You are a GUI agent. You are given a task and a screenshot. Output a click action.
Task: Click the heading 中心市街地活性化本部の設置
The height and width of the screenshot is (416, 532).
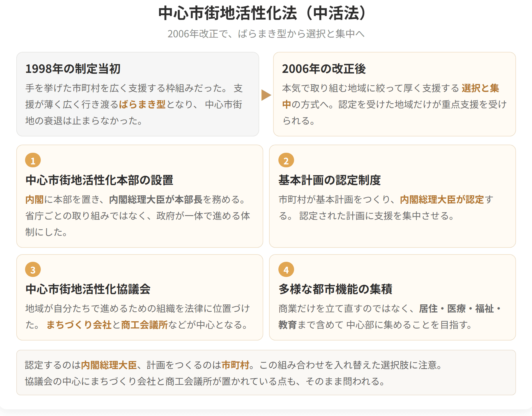tap(99, 180)
